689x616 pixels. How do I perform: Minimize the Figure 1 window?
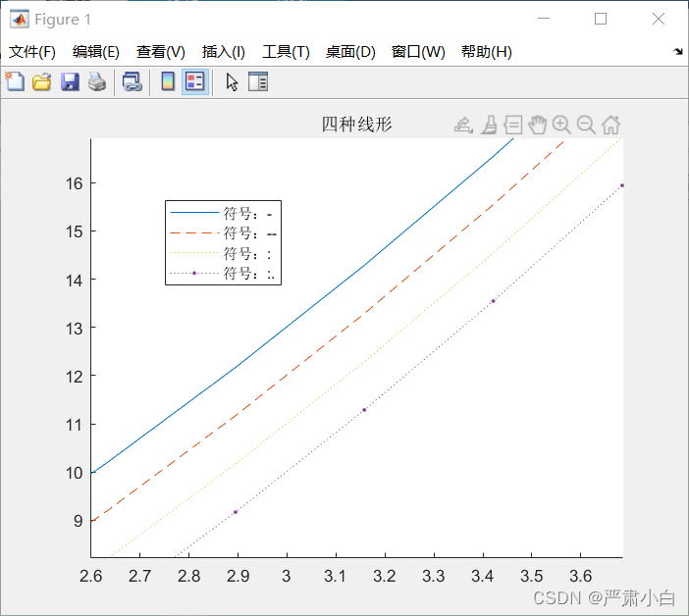tap(544, 19)
